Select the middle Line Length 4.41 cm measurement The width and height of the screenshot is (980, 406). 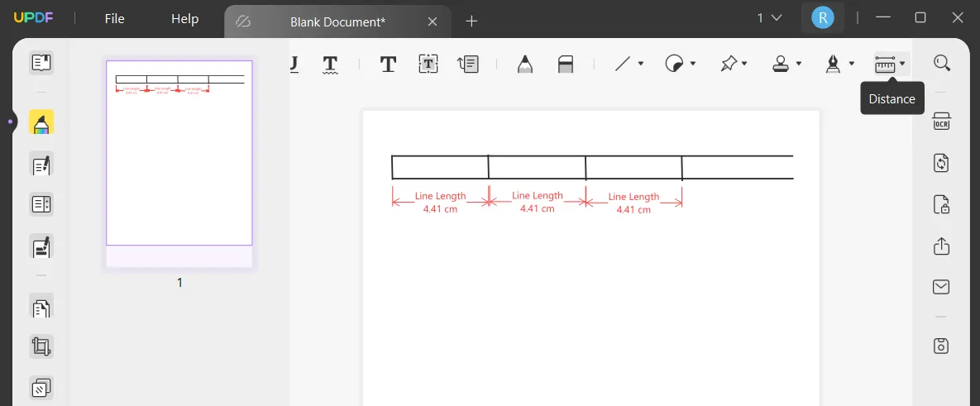(x=537, y=202)
